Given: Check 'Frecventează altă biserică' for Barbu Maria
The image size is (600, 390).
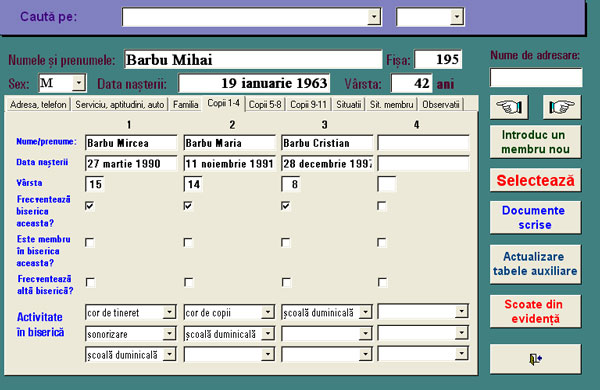Looking at the screenshot, I should [188, 282].
